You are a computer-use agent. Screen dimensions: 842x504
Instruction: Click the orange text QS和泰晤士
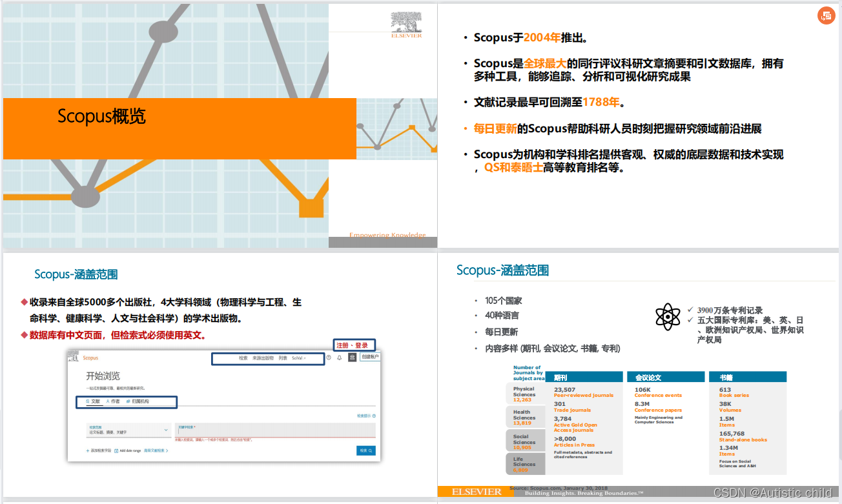(513, 168)
